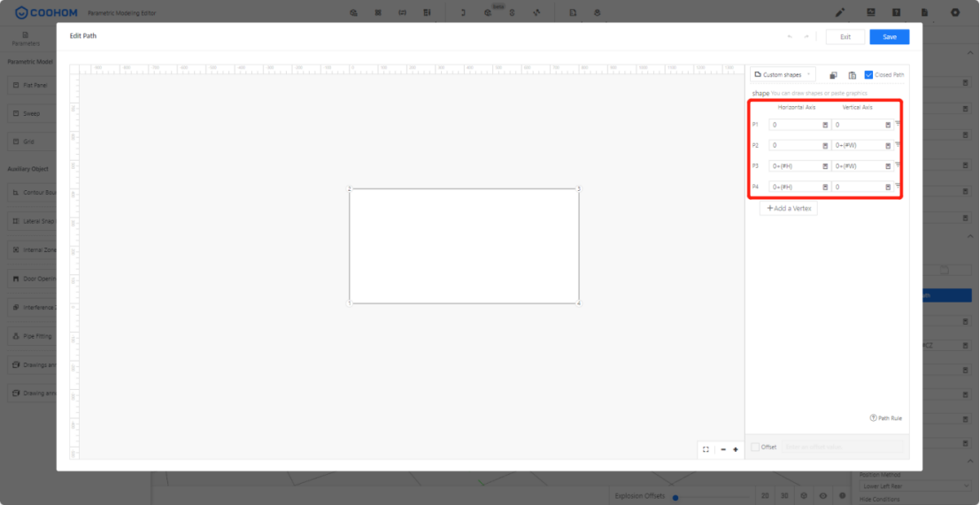Select vertex 1 on the path canvas
The height and width of the screenshot is (505, 980).
350,303
